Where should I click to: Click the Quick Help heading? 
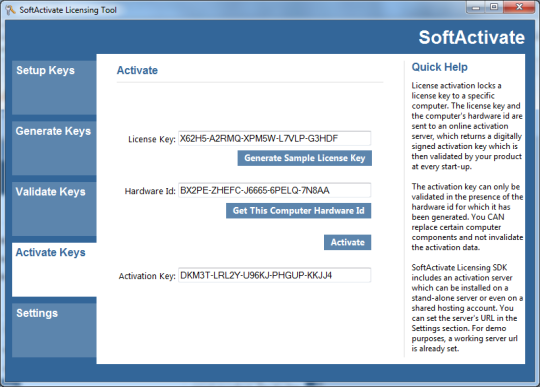(x=439, y=67)
